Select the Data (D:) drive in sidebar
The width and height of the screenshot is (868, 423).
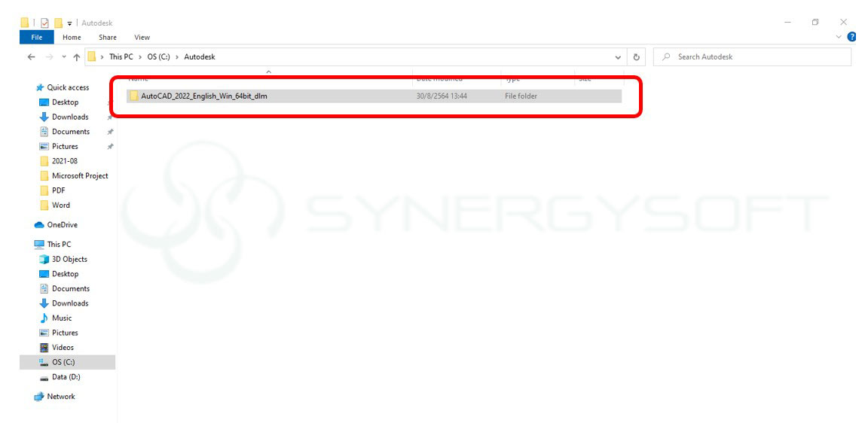(x=66, y=377)
